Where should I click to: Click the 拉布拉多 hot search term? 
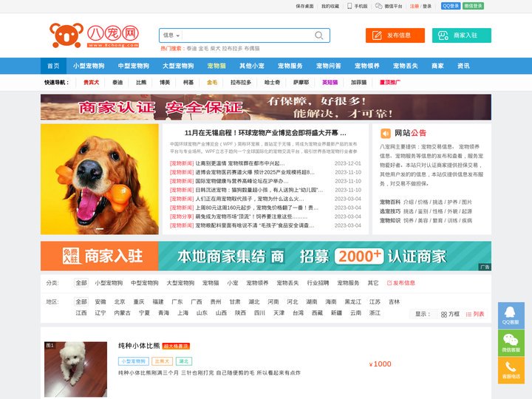click(x=232, y=49)
